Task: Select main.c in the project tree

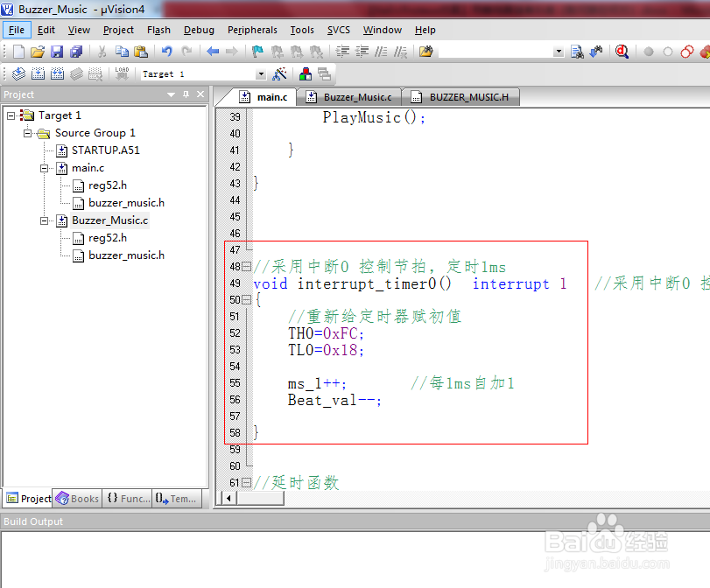Action: point(88,168)
